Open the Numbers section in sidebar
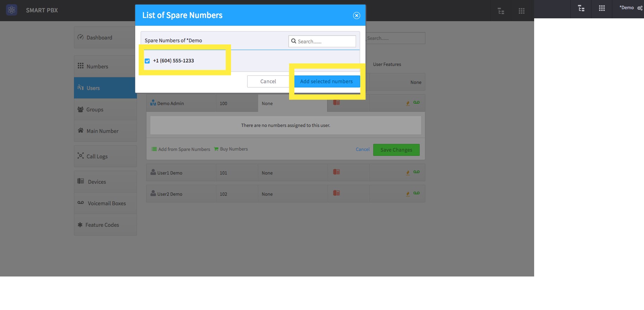Screen dimensions: 644x310 105,66
